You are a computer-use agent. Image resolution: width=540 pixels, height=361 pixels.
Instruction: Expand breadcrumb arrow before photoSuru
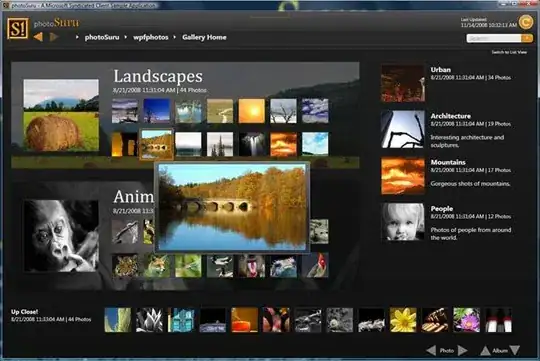[77, 37]
